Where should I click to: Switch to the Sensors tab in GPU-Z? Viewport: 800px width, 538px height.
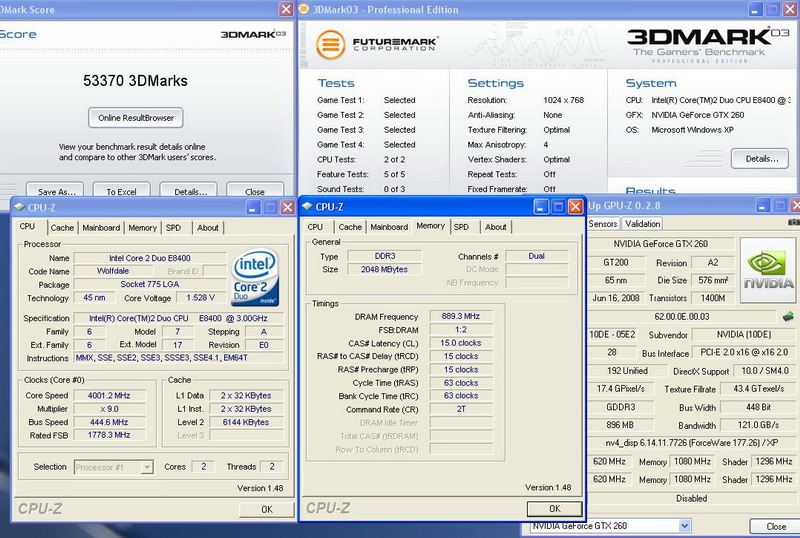click(x=603, y=224)
